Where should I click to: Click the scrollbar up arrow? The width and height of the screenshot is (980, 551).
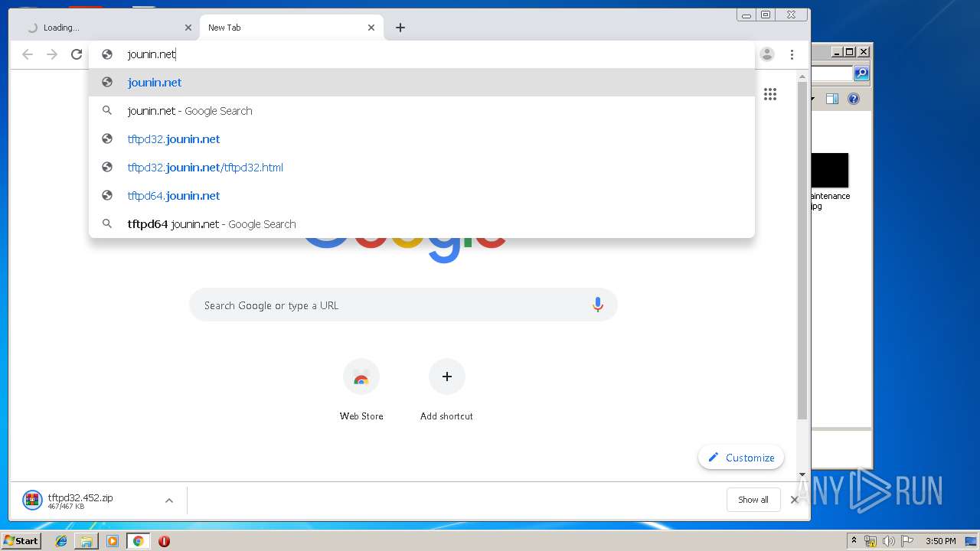[802, 77]
